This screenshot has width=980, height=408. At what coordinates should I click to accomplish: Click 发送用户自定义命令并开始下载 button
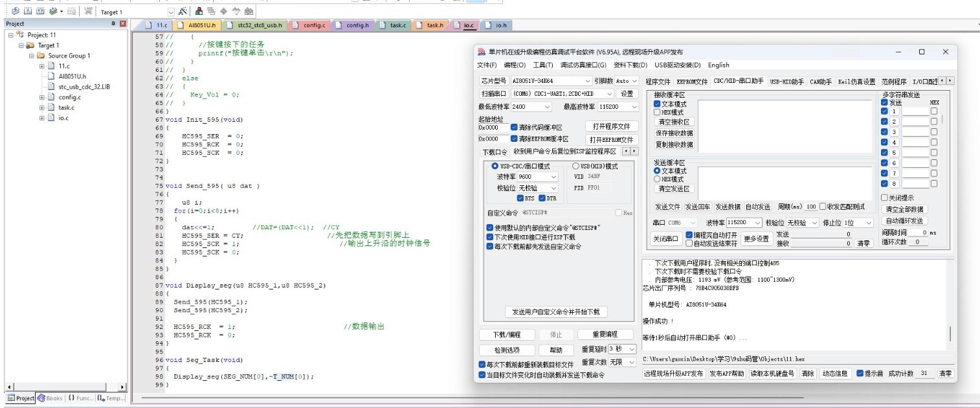point(556,312)
